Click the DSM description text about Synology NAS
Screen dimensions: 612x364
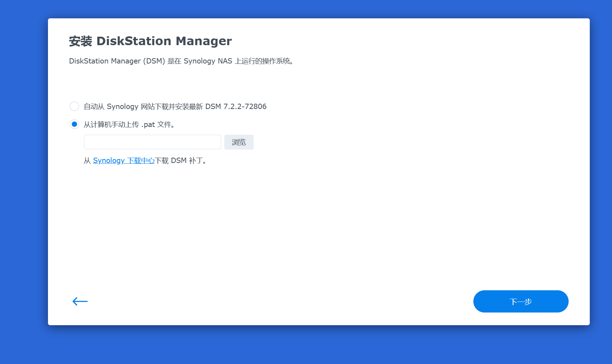tap(182, 61)
